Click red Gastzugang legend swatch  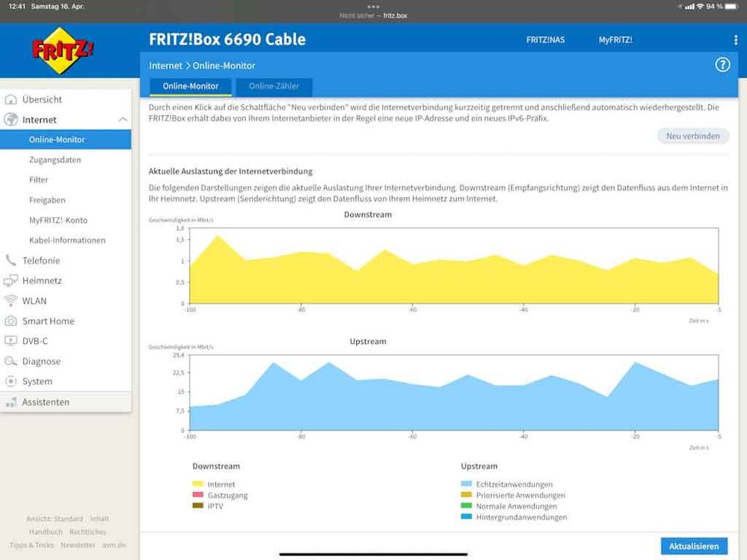pos(197,495)
